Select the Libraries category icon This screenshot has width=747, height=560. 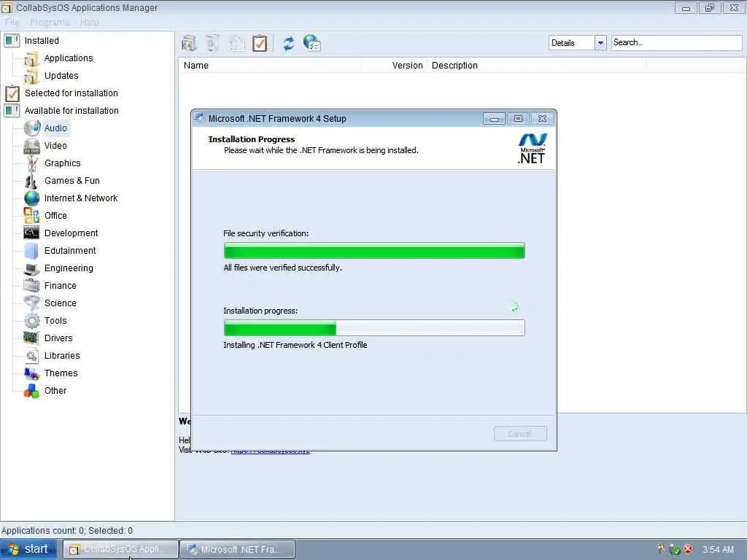coord(32,356)
